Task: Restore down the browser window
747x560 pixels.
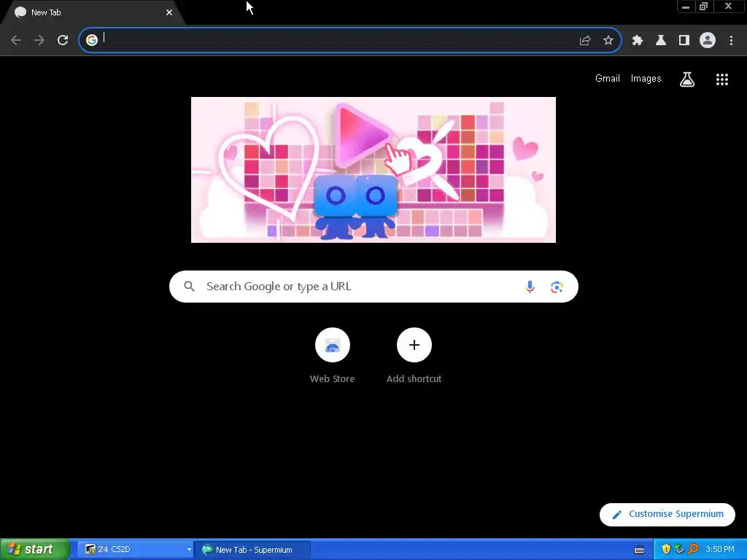Action: pos(704,7)
